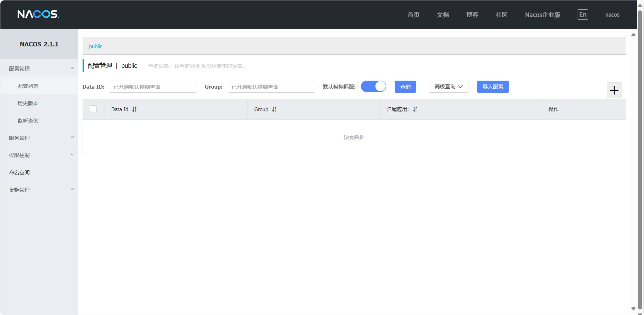
Task: Select the public namespace tab
Action: point(96,46)
